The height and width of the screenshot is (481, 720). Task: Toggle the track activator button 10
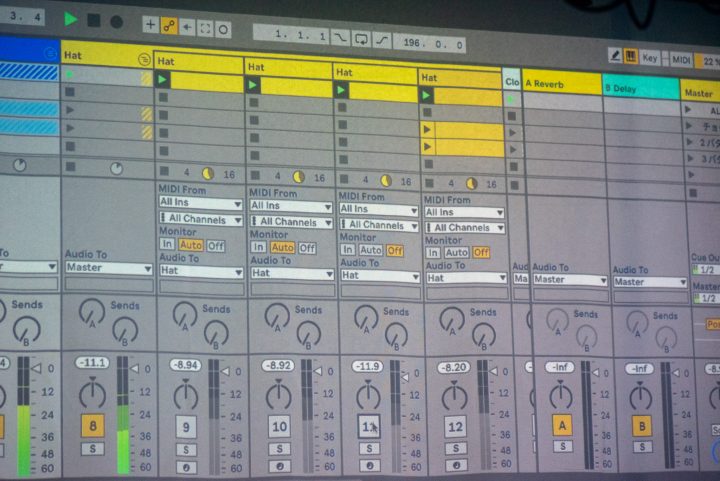[x=279, y=427]
